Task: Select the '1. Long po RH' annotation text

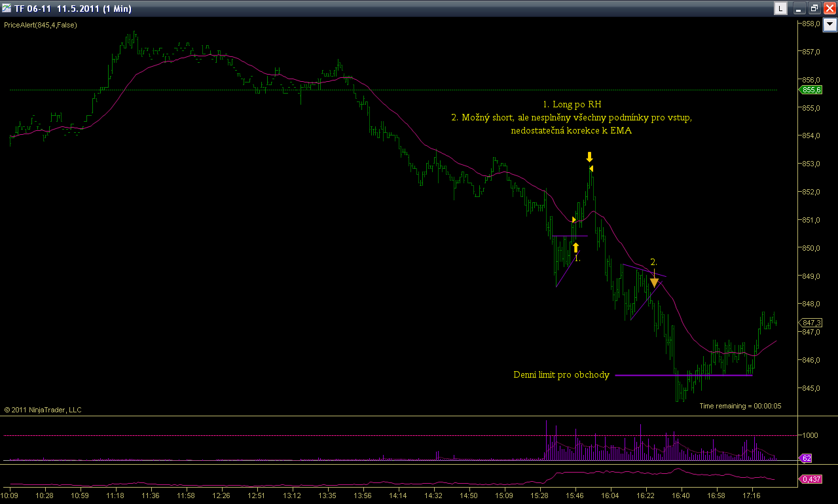Action: 572,104
